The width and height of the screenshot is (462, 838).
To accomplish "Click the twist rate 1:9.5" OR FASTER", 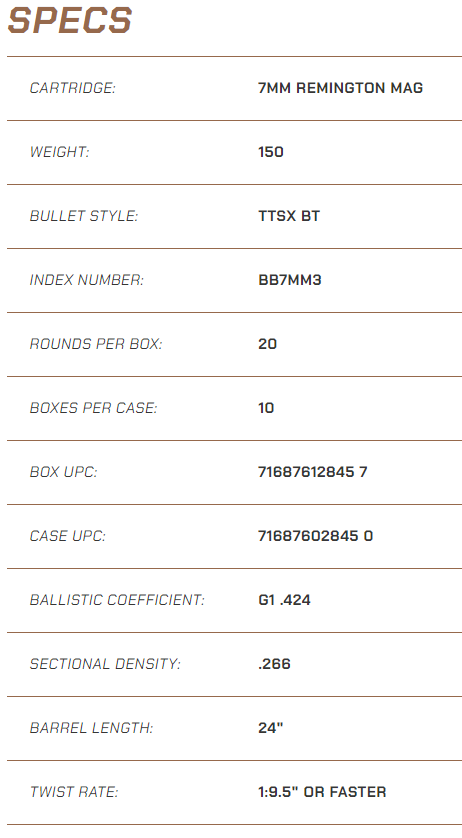I will pyautogui.click(x=322, y=792).
